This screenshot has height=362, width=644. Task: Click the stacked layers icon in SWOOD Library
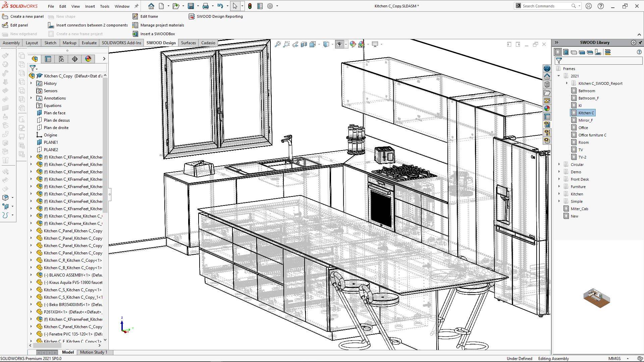(x=608, y=52)
